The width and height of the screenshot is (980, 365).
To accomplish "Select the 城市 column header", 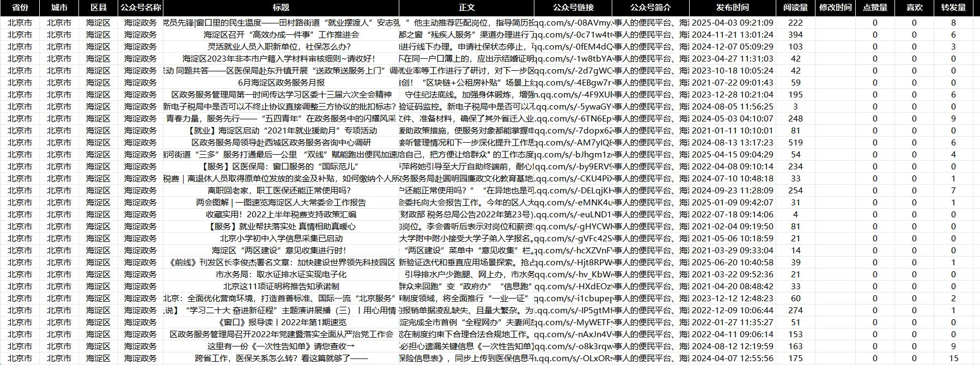I will tap(59, 8).
